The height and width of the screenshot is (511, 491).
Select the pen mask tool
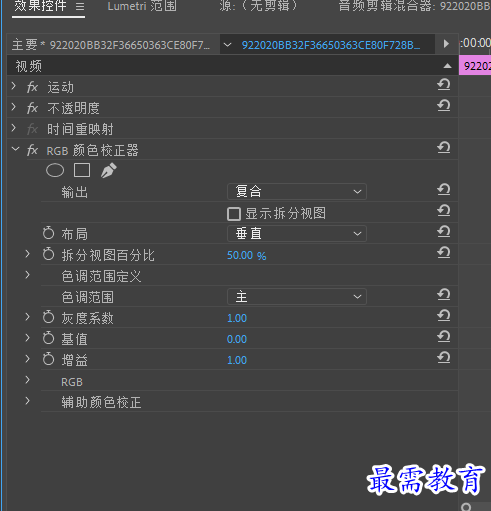pyautogui.click(x=108, y=170)
